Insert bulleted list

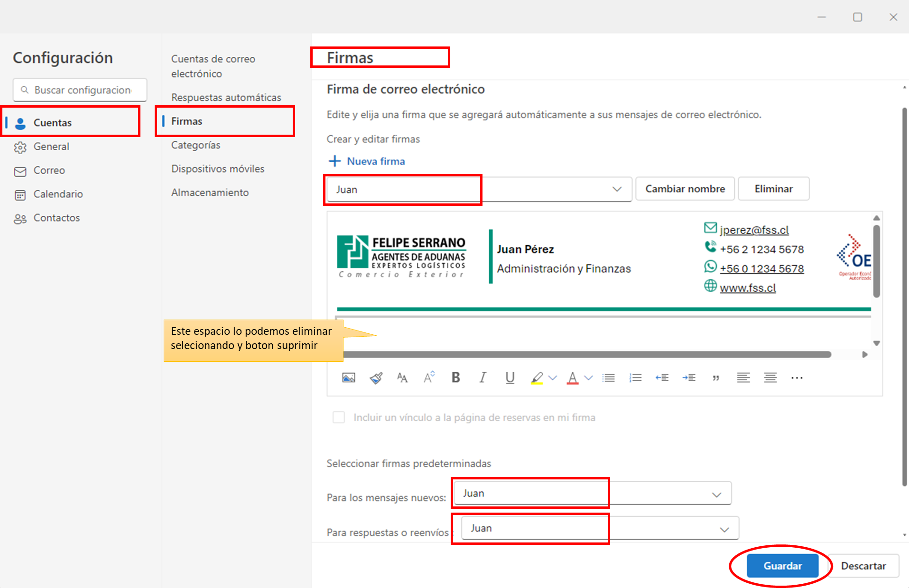coord(609,378)
